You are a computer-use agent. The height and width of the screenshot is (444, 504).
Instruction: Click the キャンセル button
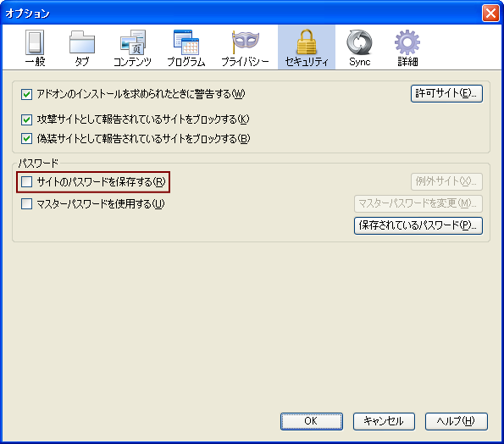pos(384,421)
